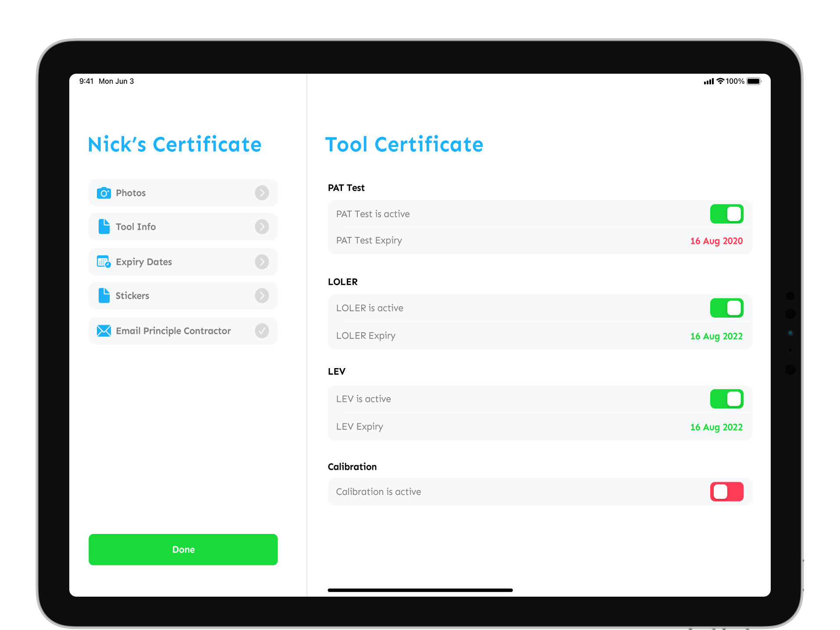Click the Wi-Fi icon in status bar
Image resolution: width=840 pixels, height=630 pixels.
tap(720, 81)
